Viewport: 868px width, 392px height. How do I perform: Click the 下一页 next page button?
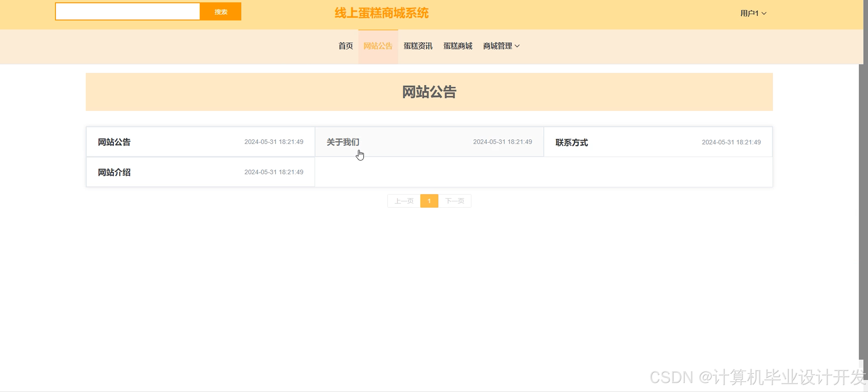[454, 201]
